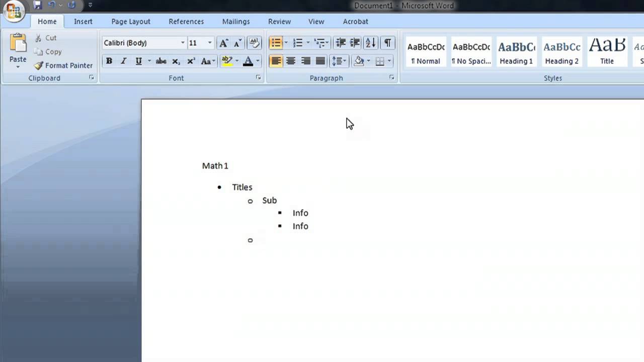Image resolution: width=644 pixels, height=362 pixels.
Task: Toggle strikethrough formatting
Action: 161,61
